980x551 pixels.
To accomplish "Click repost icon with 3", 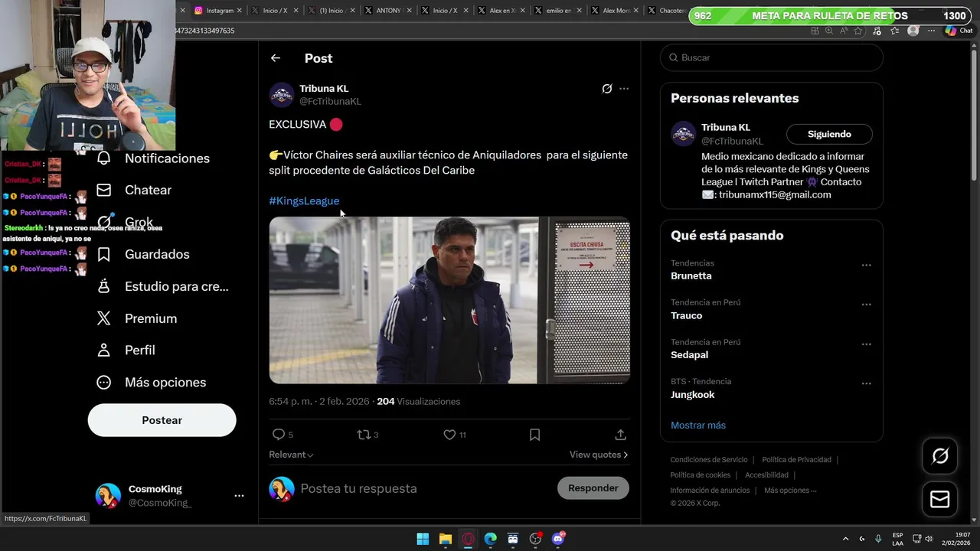I will coord(364,435).
